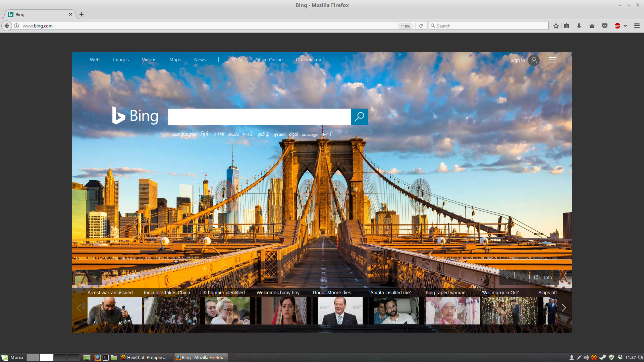Reset the 110% zoom indicator

405,26
